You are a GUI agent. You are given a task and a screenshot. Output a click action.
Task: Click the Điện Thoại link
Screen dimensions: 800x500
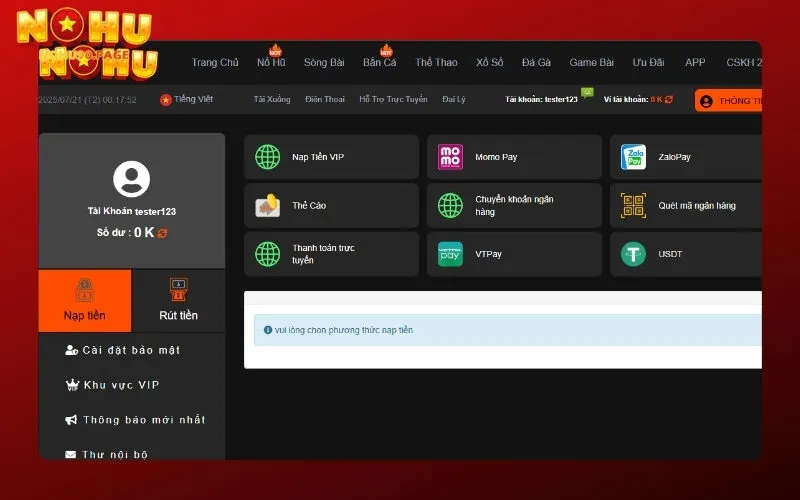[325, 99]
